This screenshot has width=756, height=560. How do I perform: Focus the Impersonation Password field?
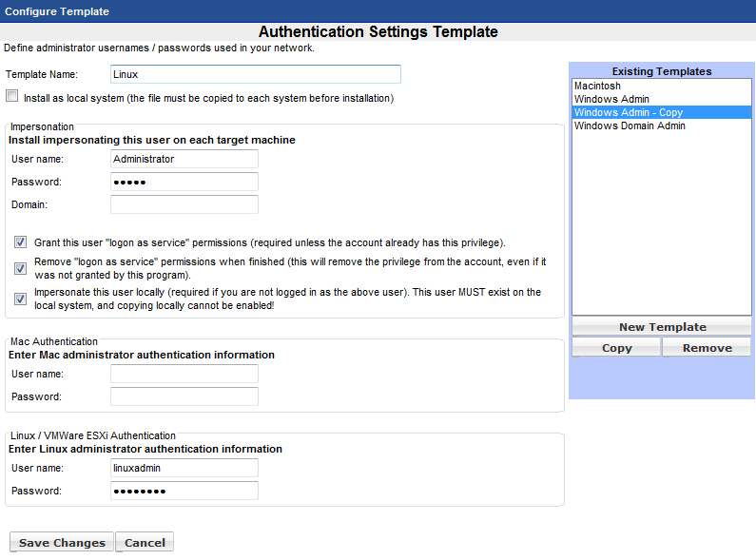pyautogui.click(x=184, y=182)
